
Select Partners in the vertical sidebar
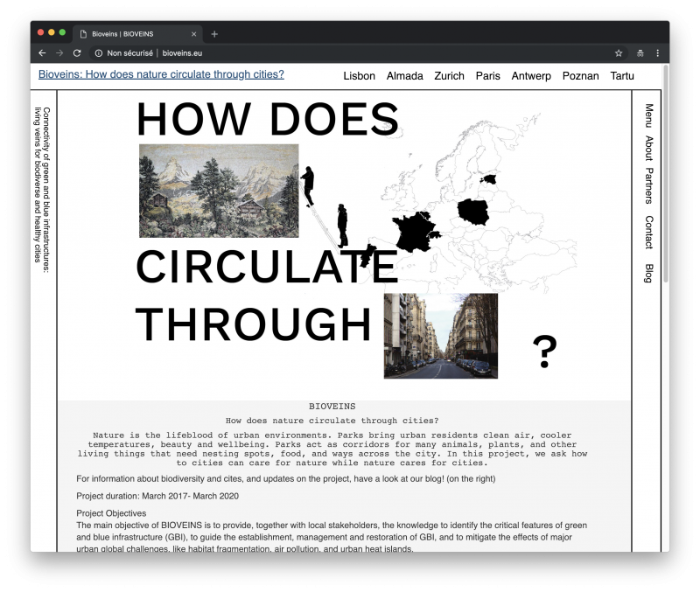pos(648,185)
